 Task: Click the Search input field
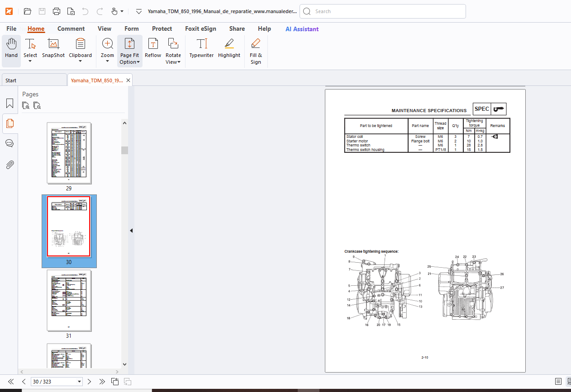click(x=383, y=11)
